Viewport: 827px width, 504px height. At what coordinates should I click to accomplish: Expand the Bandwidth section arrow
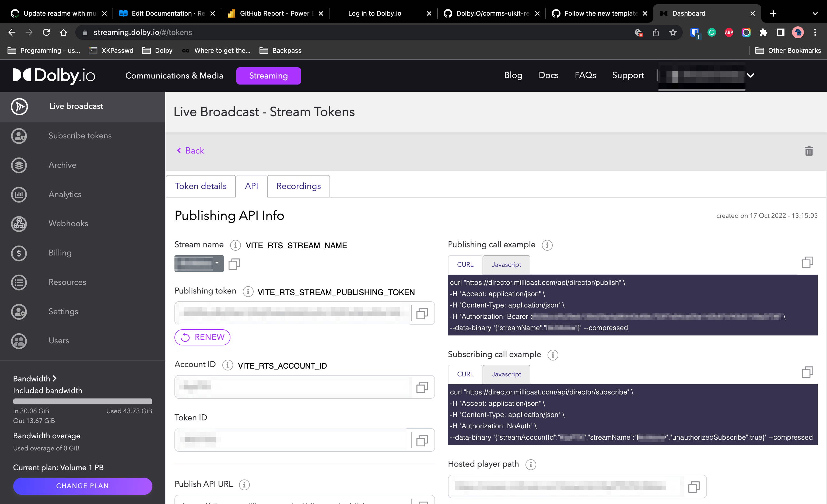tap(54, 379)
